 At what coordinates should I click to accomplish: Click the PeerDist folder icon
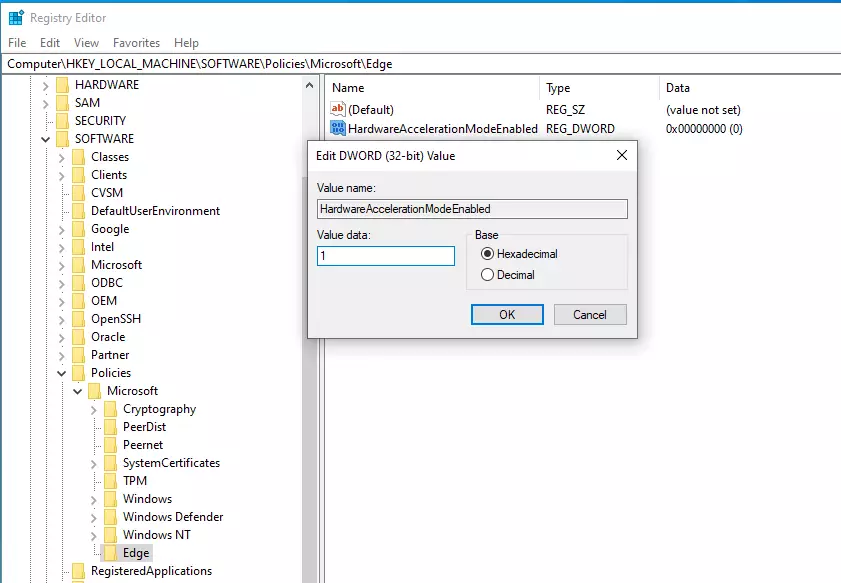click(x=110, y=427)
